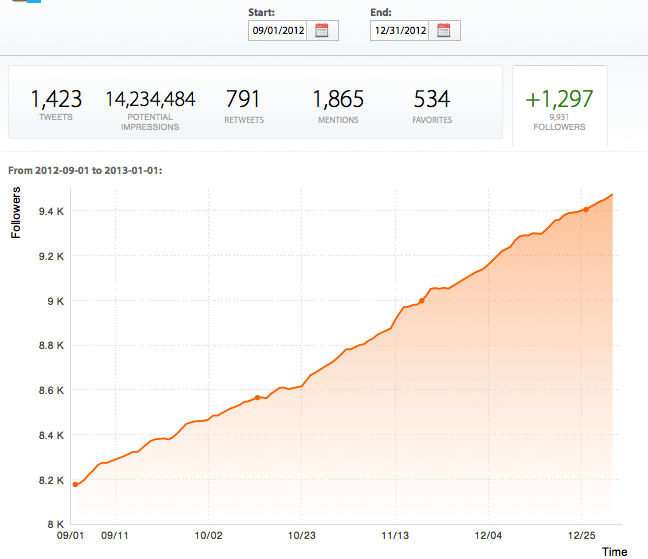
Task: View the 534 Favorites metric
Action: click(x=432, y=106)
